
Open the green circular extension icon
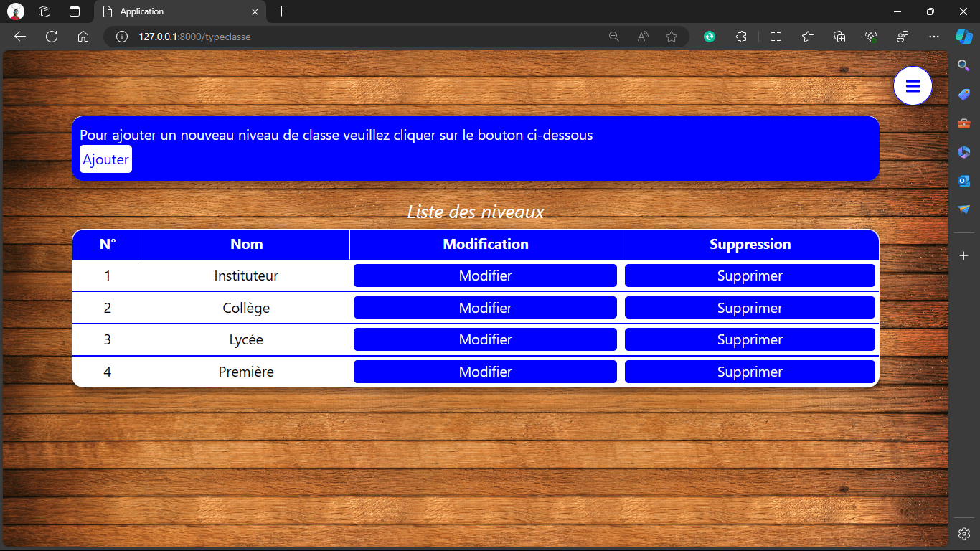point(710,37)
